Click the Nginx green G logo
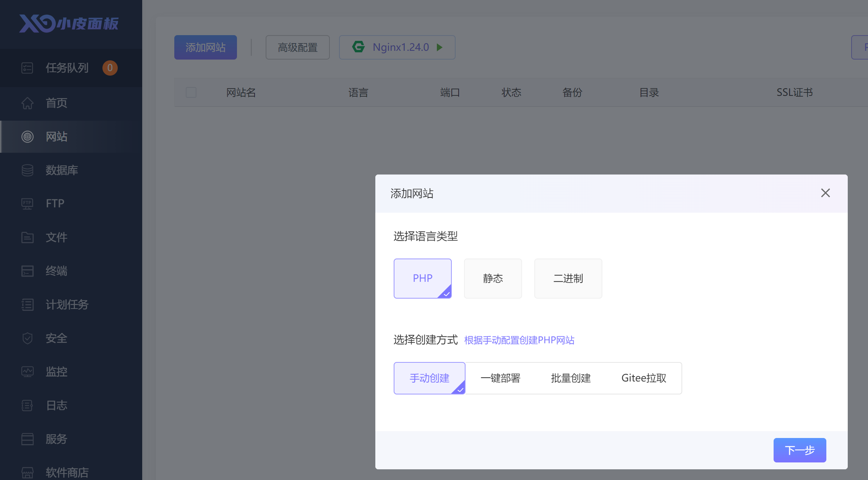The image size is (868, 480). (358, 47)
